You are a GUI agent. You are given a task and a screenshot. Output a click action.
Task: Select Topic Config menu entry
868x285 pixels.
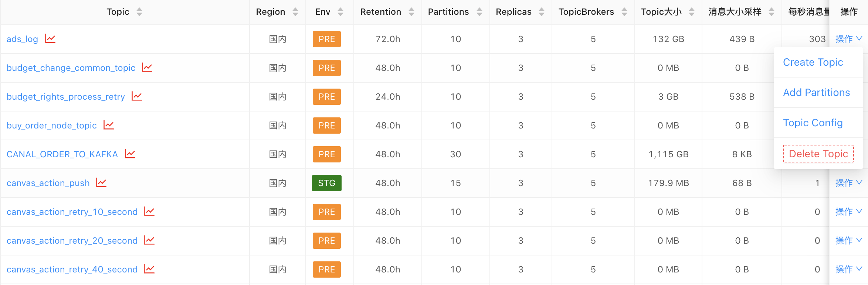point(813,123)
